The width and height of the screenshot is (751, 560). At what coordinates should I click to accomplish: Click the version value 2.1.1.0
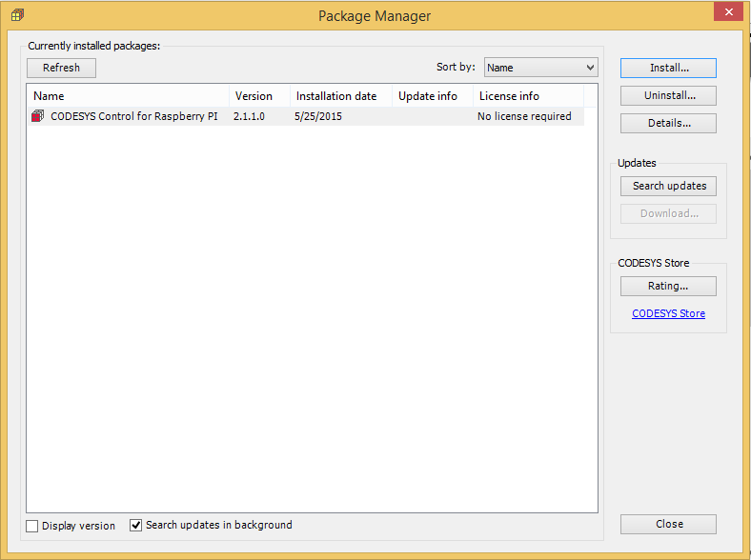pos(249,116)
